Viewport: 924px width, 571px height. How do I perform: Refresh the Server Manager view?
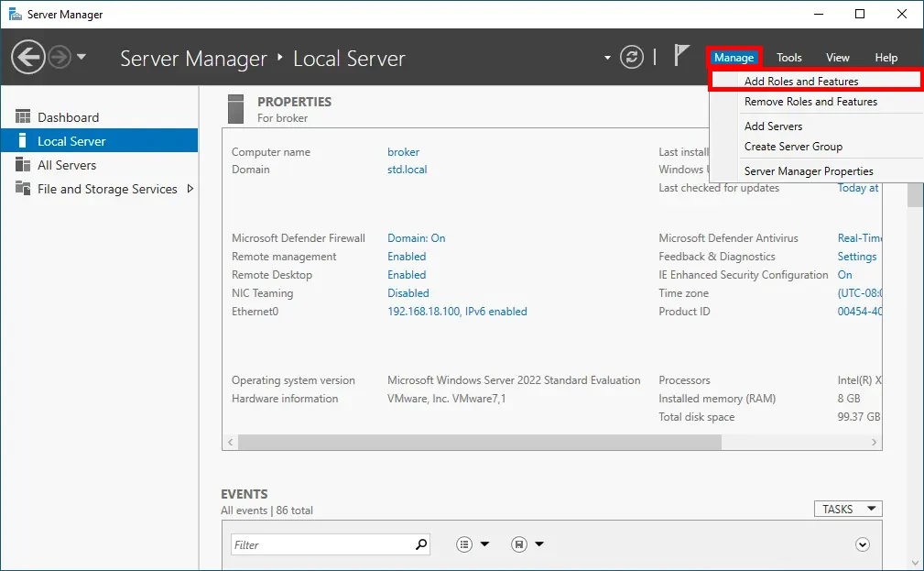631,57
